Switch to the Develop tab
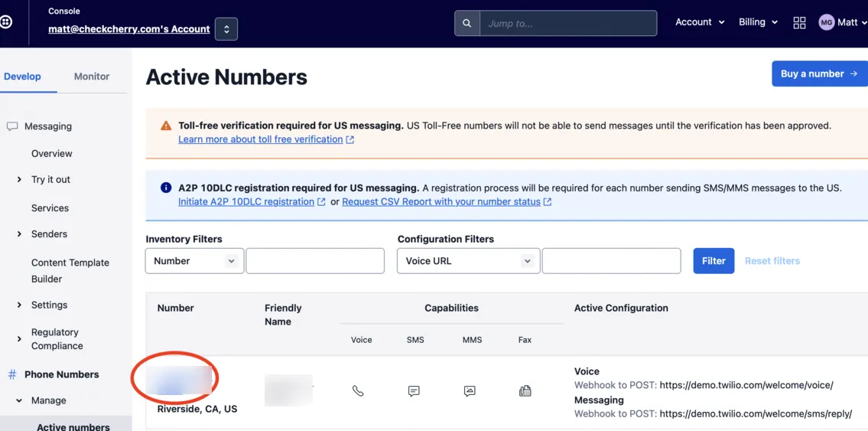Screen dimensions: 868x431 tap(22, 77)
